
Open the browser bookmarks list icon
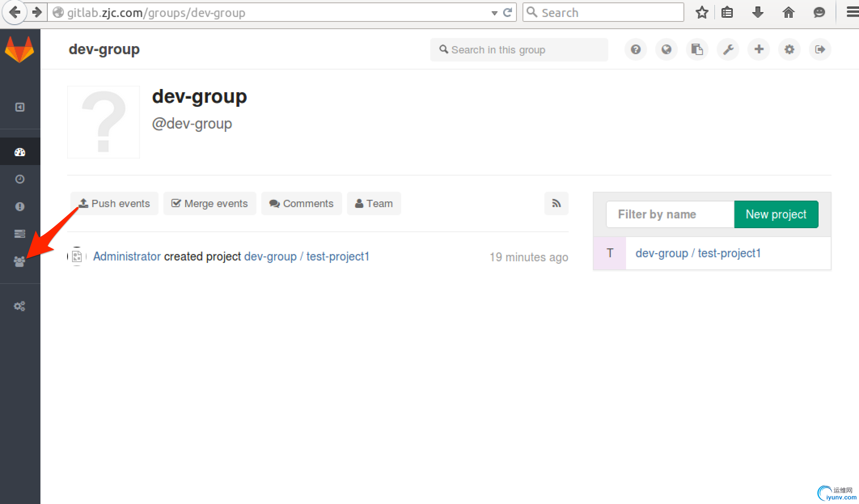click(727, 13)
